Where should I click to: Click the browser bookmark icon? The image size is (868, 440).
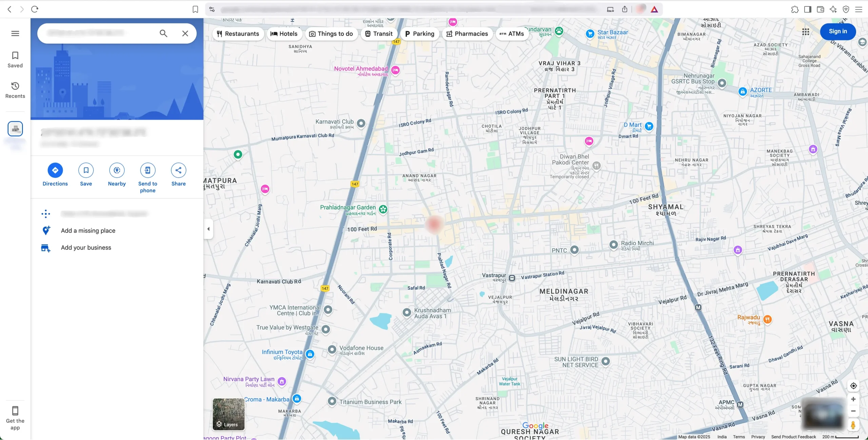195,9
